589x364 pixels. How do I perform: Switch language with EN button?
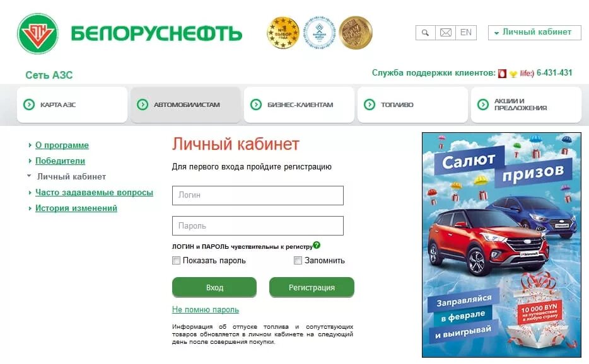[x=466, y=33]
